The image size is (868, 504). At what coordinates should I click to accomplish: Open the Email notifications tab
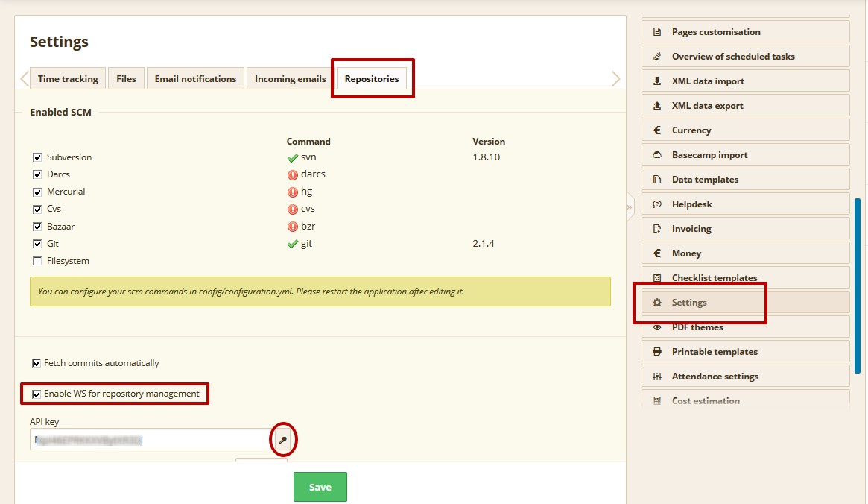coord(194,78)
